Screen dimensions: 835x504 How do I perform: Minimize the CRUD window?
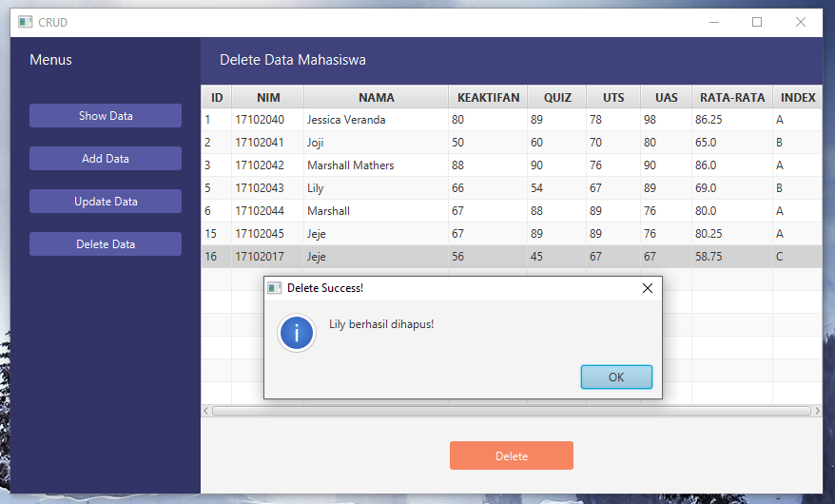coord(714,22)
